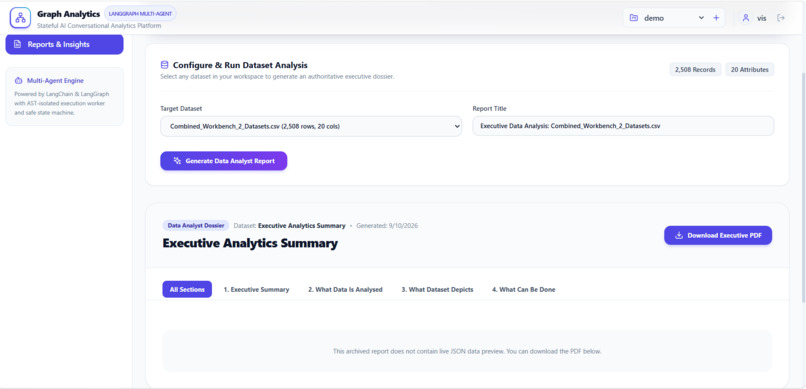
Task: Click the Data Analyst Dossier badge
Action: [196, 226]
